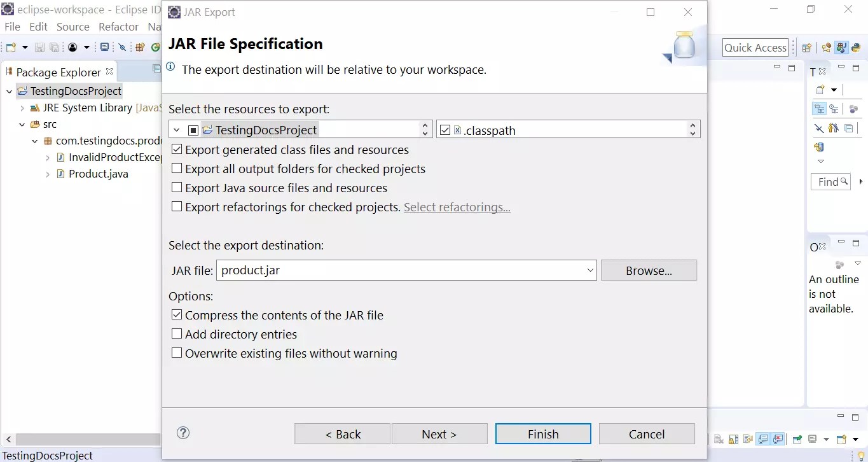Open the Eclipse user account icon
Image resolution: width=868 pixels, height=462 pixels.
click(x=72, y=48)
